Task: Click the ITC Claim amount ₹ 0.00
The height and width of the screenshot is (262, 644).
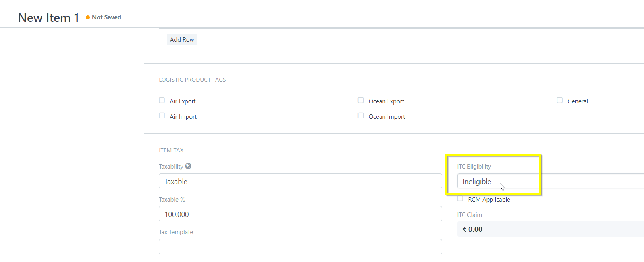Action: coord(472,229)
